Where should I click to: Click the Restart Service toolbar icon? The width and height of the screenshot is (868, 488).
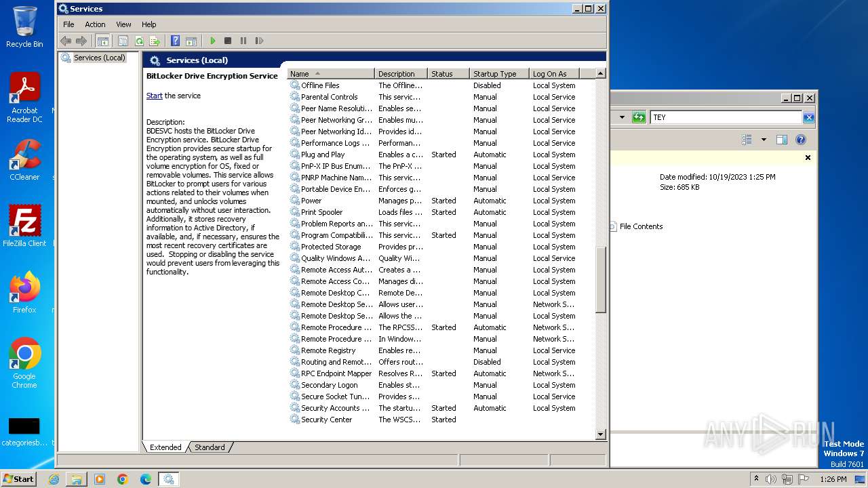(x=259, y=41)
